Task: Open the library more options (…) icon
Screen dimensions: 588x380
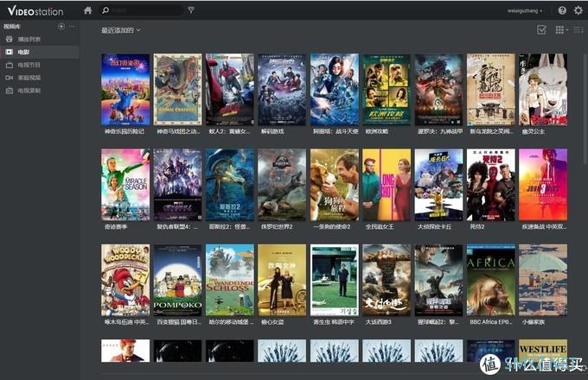Action: click(72, 26)
